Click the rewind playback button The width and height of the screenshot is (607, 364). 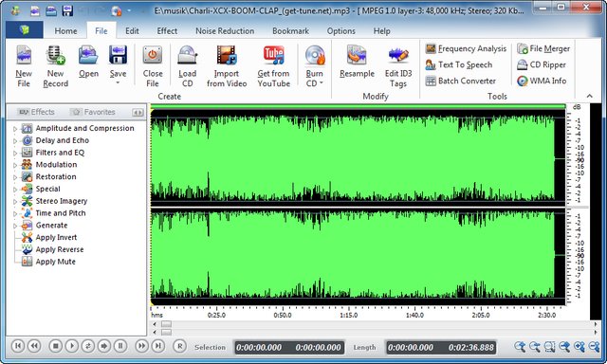coord(34,346)
